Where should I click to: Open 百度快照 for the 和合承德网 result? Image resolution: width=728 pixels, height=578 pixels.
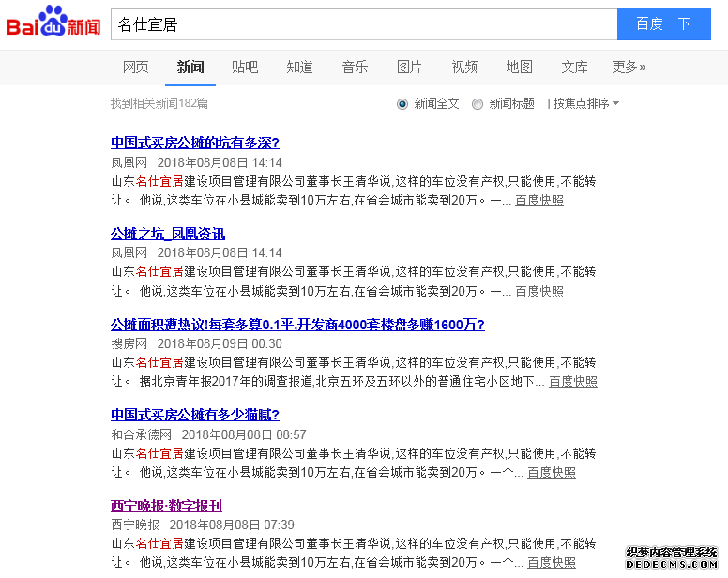(x=552, y=473)
